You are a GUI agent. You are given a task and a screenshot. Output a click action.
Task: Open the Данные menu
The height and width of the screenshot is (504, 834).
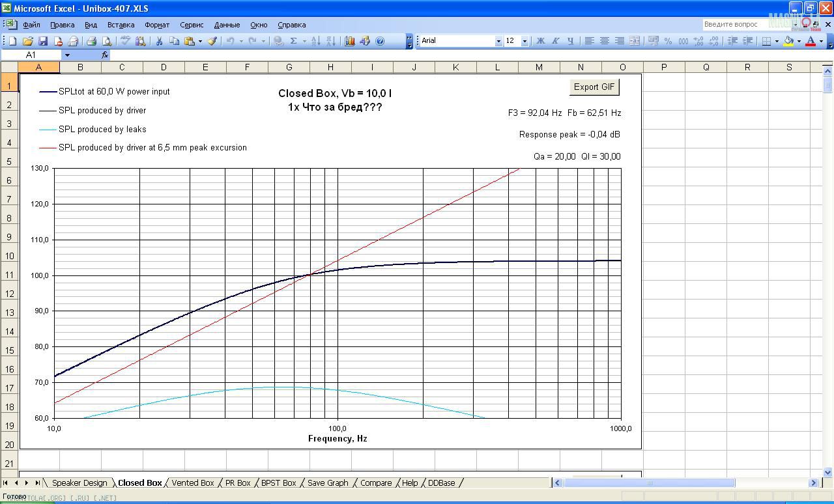click(227, 25)
